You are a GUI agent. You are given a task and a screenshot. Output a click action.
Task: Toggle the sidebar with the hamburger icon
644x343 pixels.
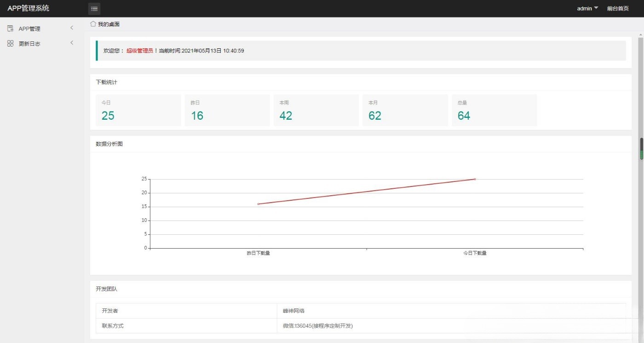(94, 9)
